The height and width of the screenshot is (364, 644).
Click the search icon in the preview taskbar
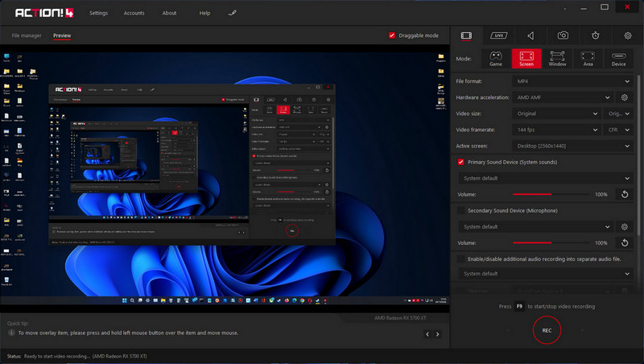point(132,300)
